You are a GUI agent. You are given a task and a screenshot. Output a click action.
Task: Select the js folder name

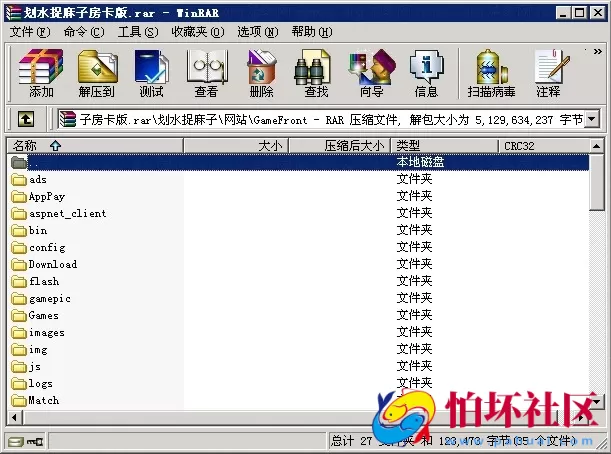pos(35,367)
